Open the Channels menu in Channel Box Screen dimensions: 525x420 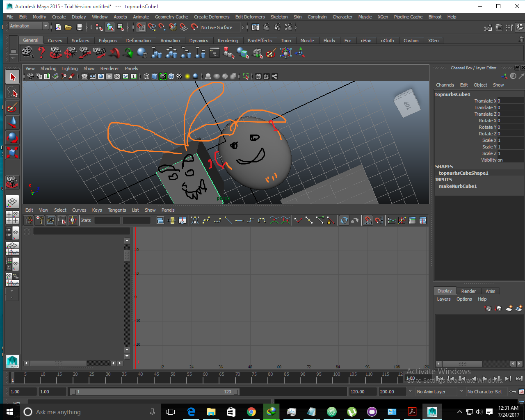[x=445, y=85]
